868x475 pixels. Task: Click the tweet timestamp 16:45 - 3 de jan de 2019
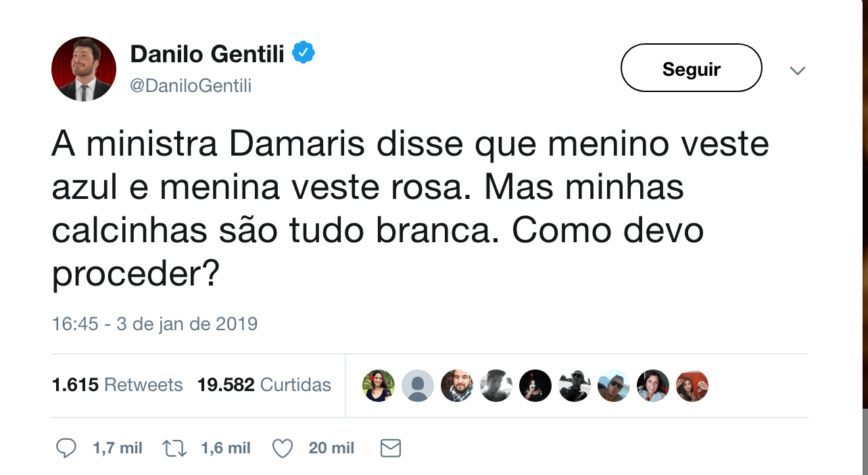pos(155,323)
